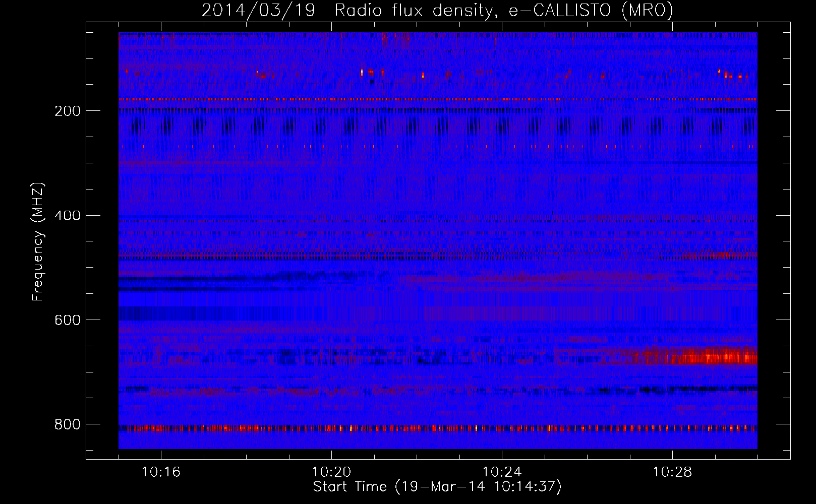
Task: Click the 400 frequency axis label
Action: click(x=68, y=216)
